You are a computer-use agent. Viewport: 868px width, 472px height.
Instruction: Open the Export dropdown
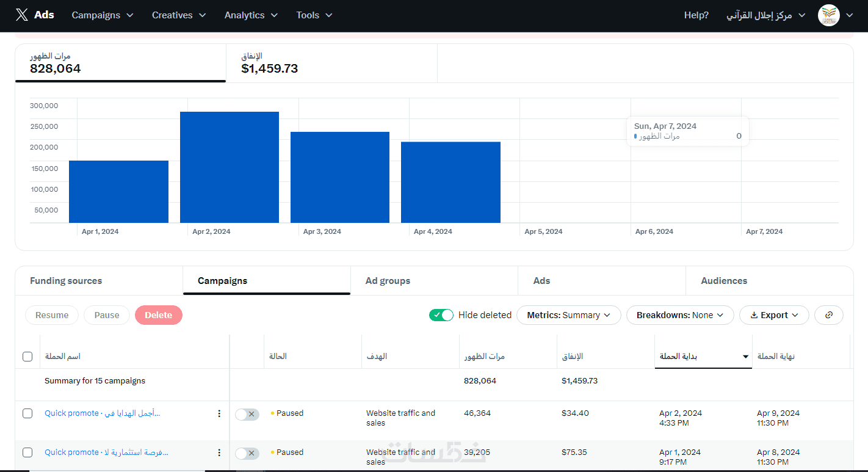click(x=774, y=315)
